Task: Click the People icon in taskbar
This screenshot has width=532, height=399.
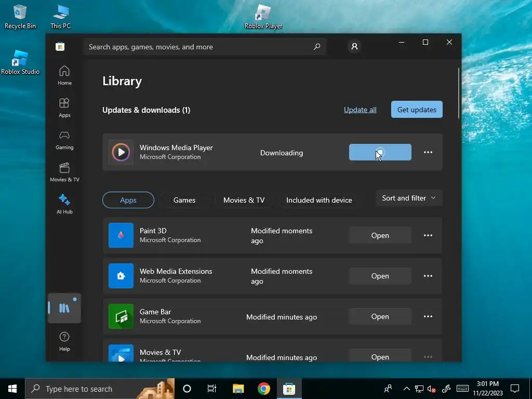Action: [388, 389]
